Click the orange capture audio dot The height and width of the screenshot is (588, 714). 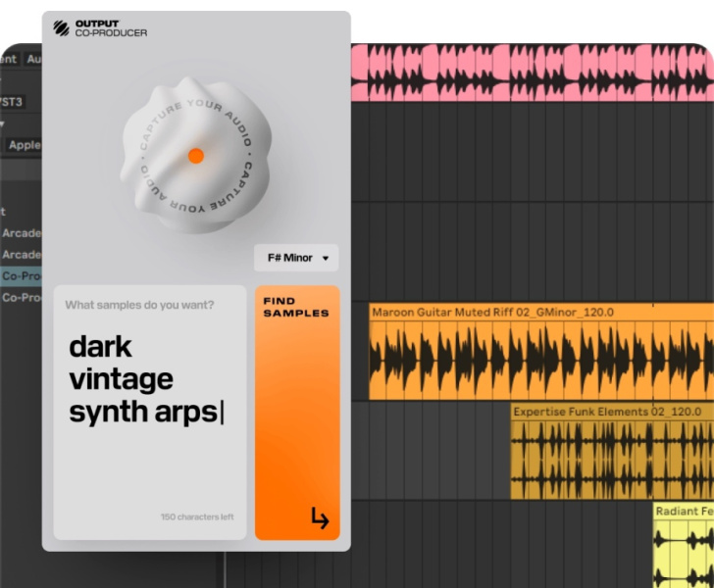click(196, 156)
